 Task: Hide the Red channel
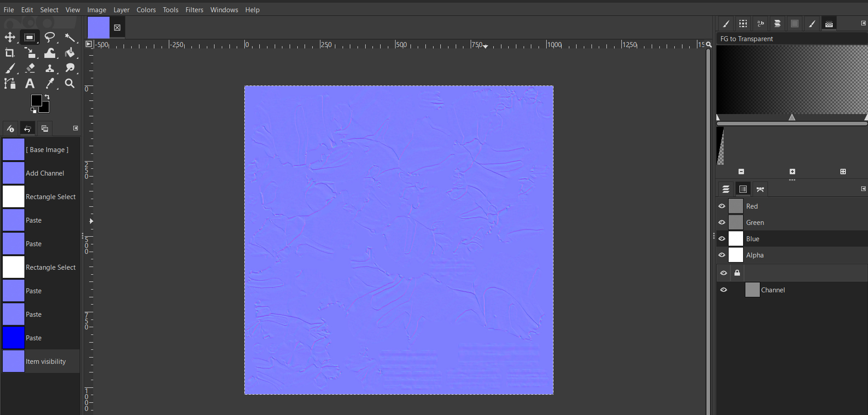(722, 206)
